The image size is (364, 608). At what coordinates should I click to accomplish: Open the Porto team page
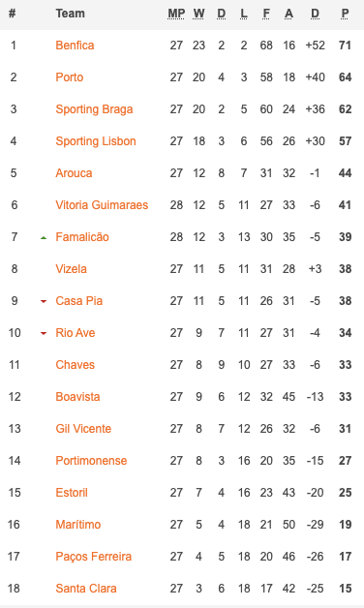coord(70,77)
